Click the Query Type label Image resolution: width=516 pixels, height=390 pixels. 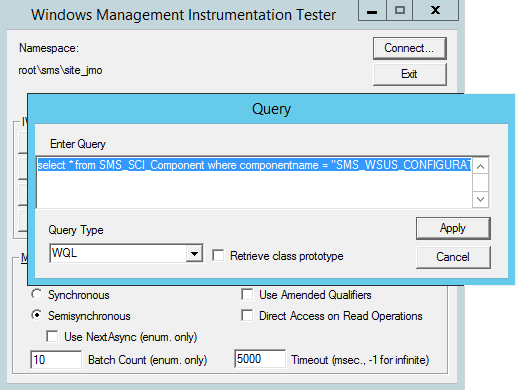pos(76,230)
